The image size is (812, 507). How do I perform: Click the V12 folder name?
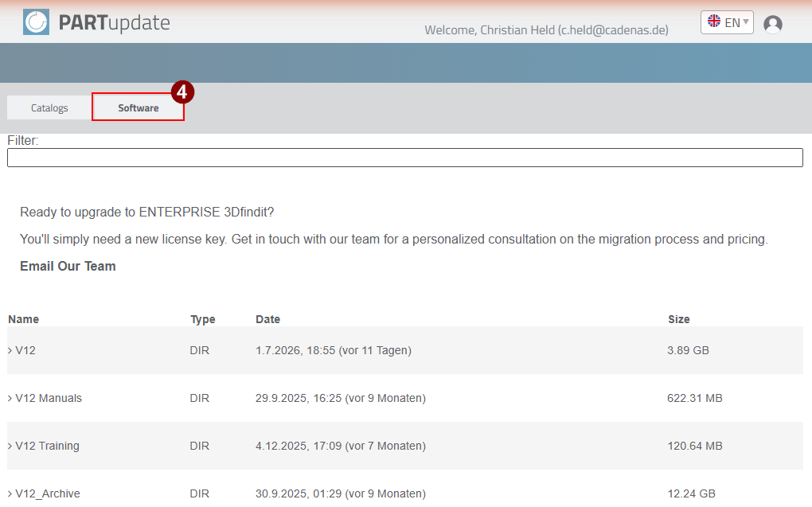[25, 350]
